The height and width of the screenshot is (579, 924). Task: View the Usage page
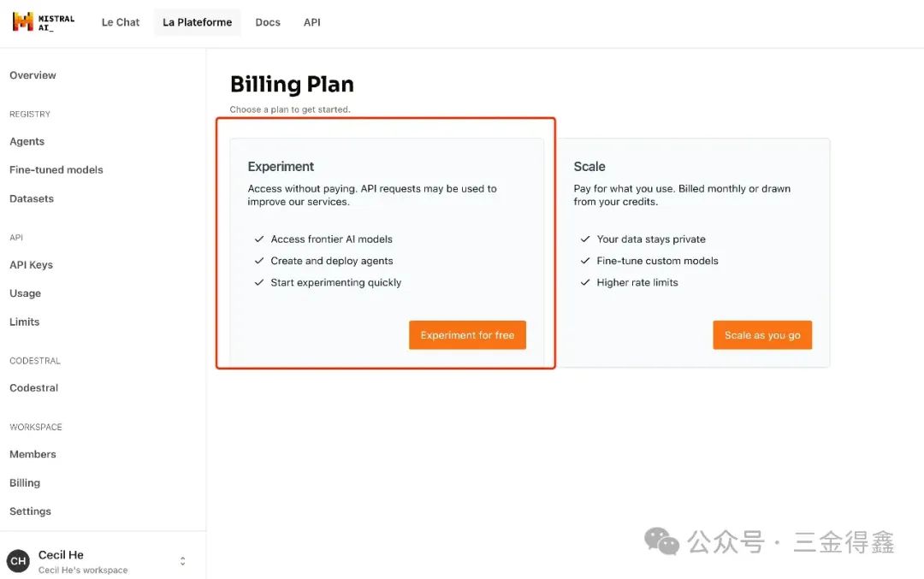(x=25, y=293)
